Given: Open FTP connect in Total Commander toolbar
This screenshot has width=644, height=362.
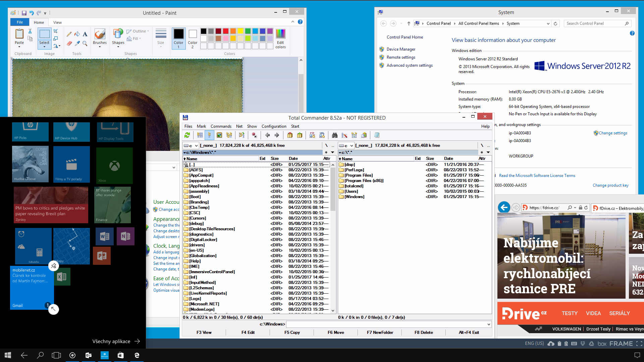Looking at the screenshot, I should [x=312, y=135].
